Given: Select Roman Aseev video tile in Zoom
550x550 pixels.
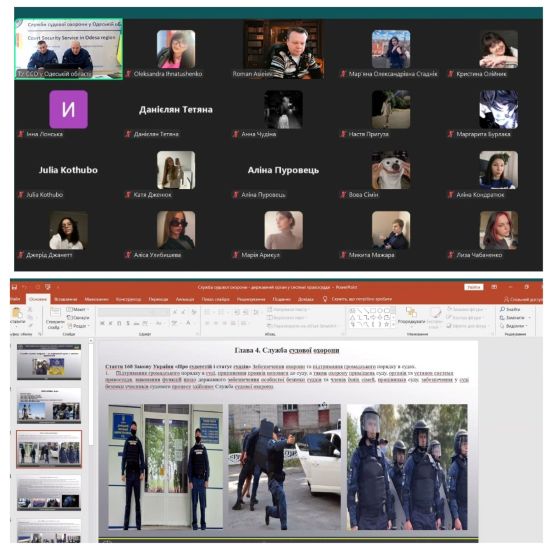Looking at the screenshot, I should [283, 49].
